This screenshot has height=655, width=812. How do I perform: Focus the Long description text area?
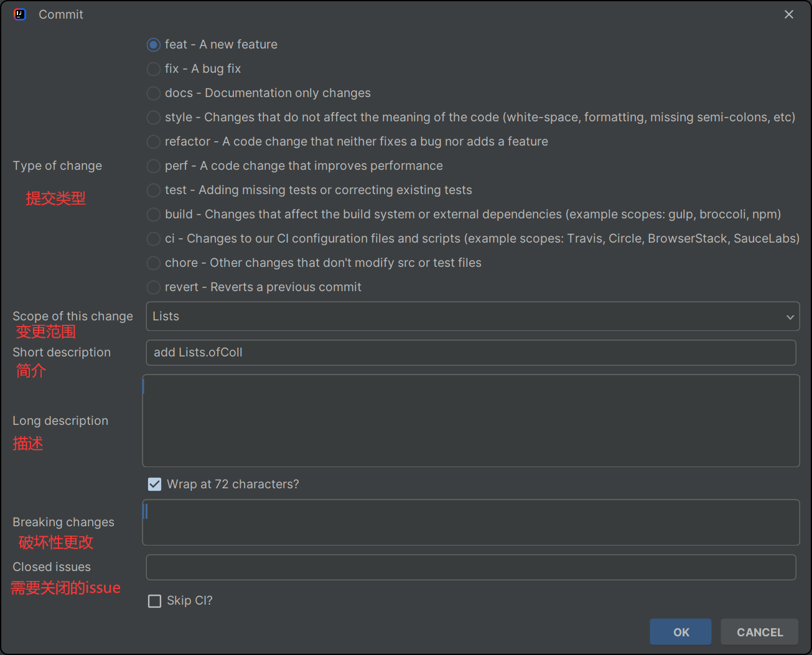tap(470, 420)
